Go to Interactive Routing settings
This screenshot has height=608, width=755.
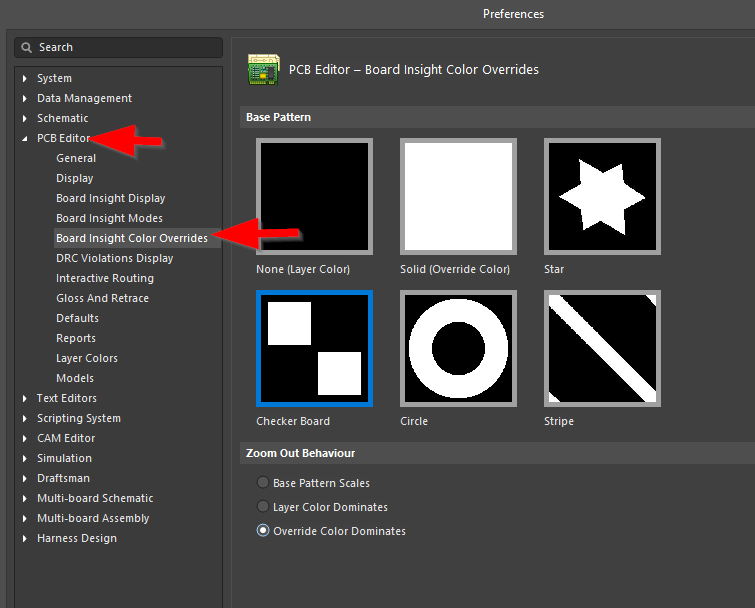pyautogui.click(x=104, y=278)
